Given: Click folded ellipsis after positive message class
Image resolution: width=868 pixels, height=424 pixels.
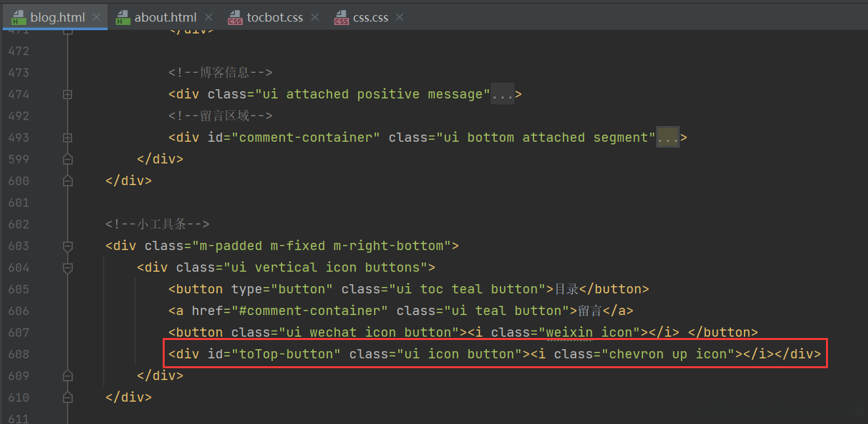Looking at the screenshot, I should coord(503,95).
